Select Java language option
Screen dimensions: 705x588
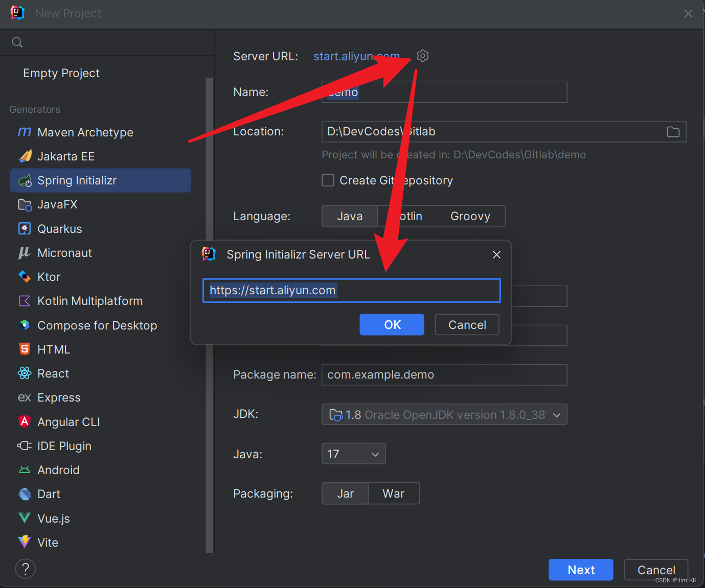tap(350, 216)
